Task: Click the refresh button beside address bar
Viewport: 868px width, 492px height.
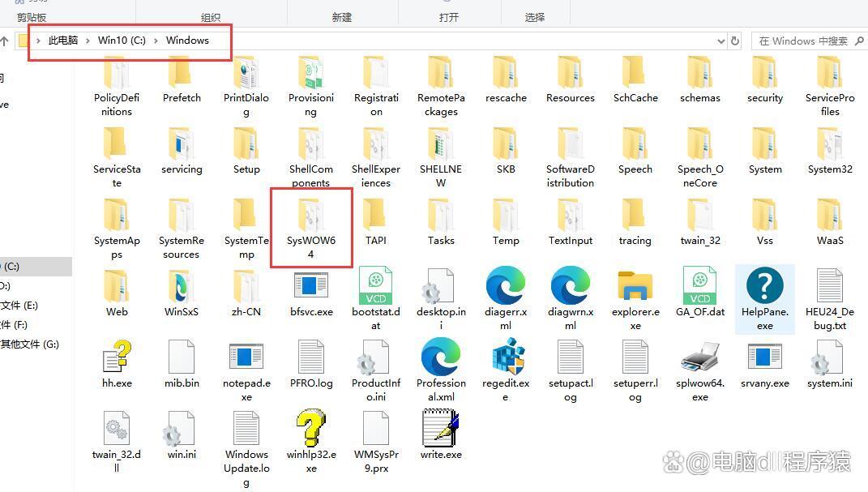Action: click(x=735, y=41)
